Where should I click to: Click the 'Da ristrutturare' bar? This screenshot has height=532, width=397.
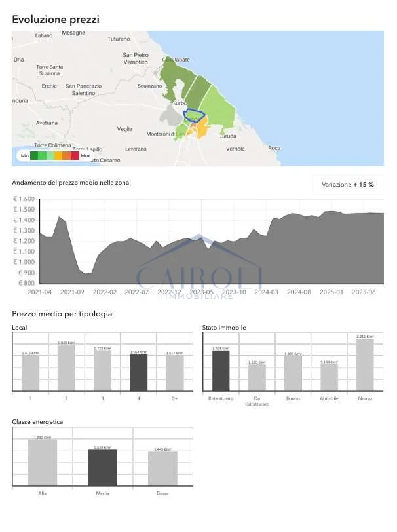pyautogui.click(x=257, y=377)
